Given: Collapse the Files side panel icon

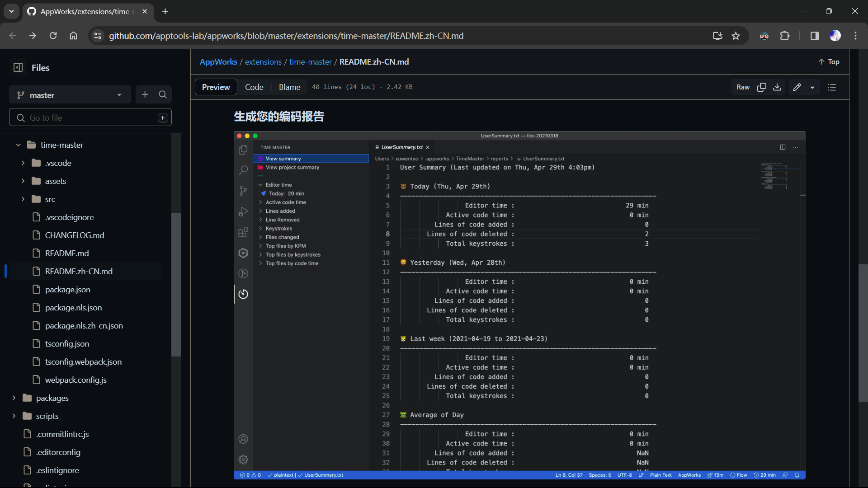Looking at the screenshot, I should pyautogui.click(x=18, y=68).
